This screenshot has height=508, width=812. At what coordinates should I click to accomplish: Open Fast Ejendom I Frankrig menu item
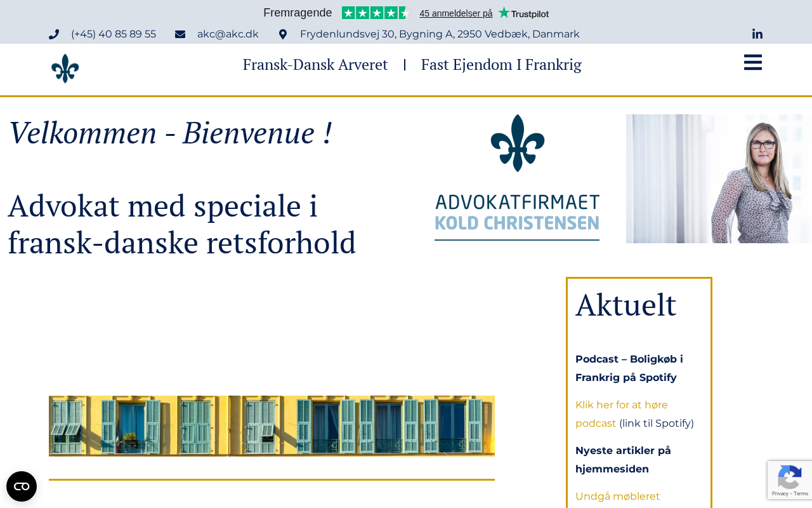tap(501, 65)
